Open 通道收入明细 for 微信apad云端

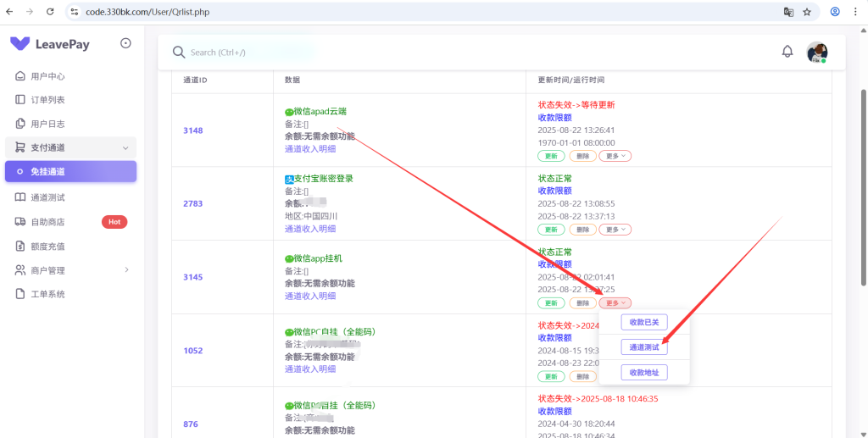pos(310,149)
